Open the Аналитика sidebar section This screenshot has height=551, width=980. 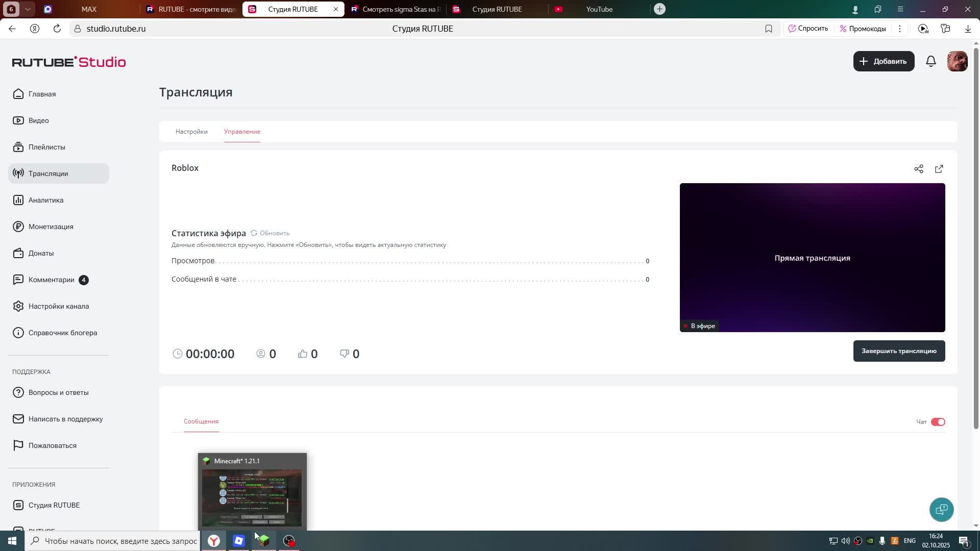point(46,200)
